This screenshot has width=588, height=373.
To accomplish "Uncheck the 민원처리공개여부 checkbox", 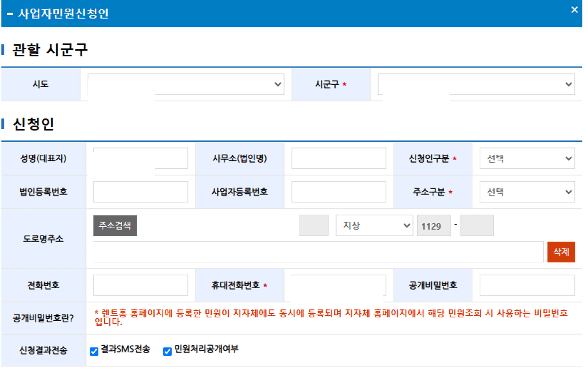I will (x=167, y=351).
